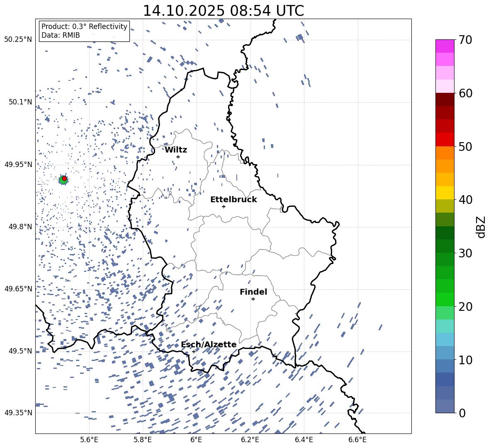Image resolution: width=491 pixels, height=448 pixels.
Task: Click the 6°E longitude label
Action: click(196, 440)
